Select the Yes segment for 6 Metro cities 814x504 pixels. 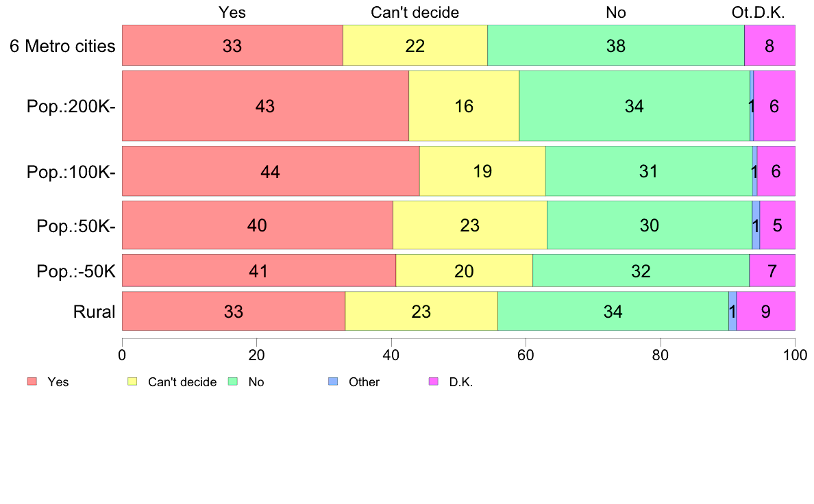tap(232, 46)
